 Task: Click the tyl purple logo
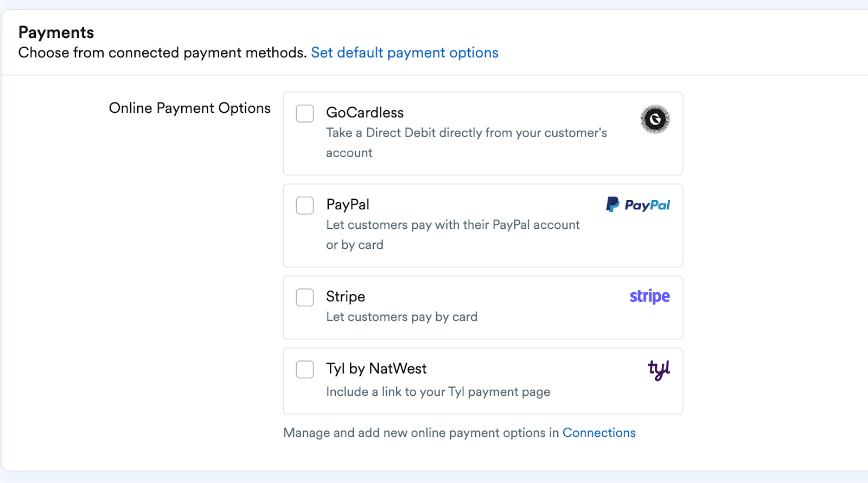(x=658, y=369)
